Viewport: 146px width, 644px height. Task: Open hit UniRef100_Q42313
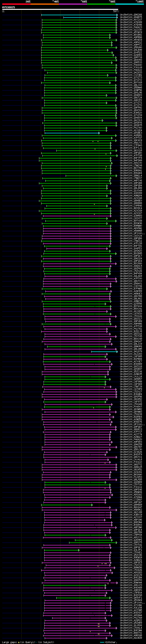[x=131, y=120]
